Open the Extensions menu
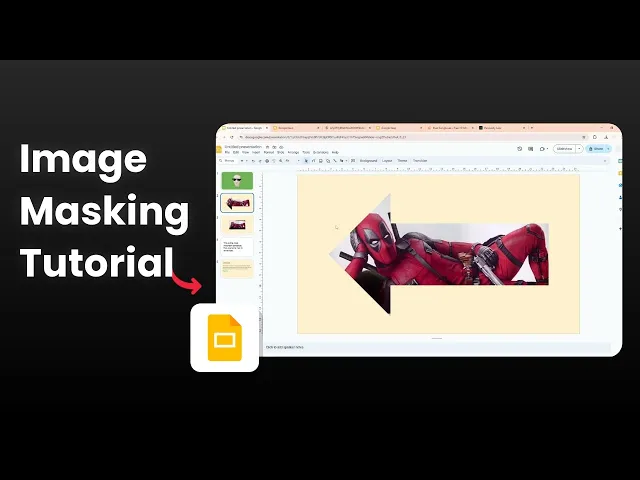Image resolution: width=640 pixels, height=480 pixels. click(x=321, y=152)
